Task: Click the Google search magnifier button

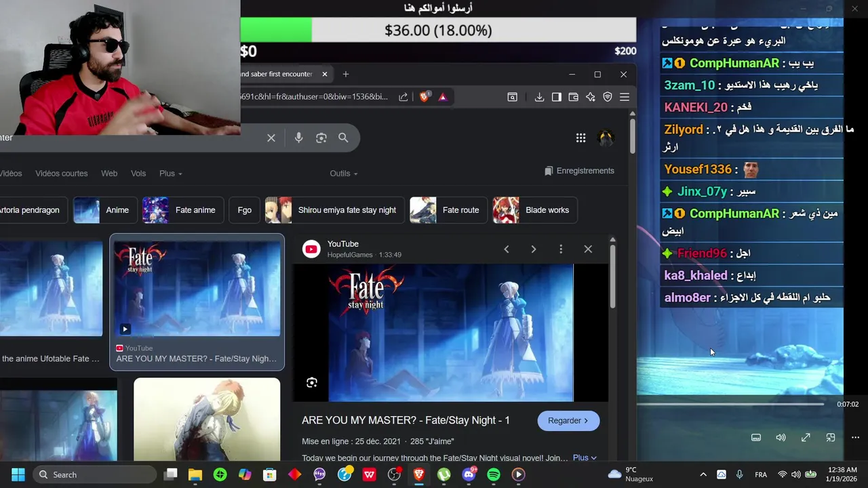Action: [343, 138]
